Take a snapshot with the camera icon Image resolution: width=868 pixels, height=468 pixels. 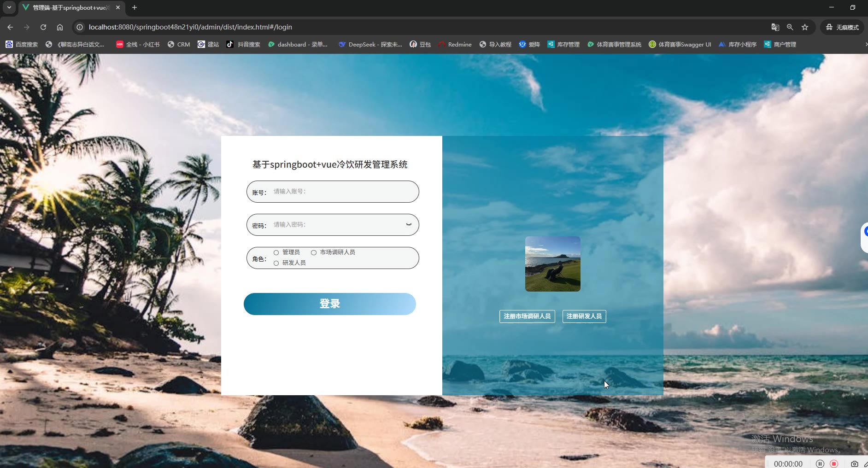(855, 463)
